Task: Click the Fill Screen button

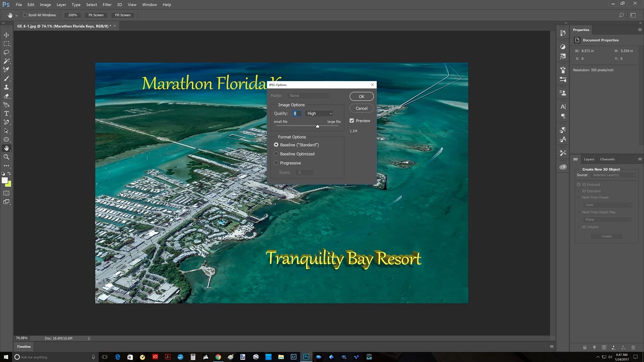Action: (123, 15)
